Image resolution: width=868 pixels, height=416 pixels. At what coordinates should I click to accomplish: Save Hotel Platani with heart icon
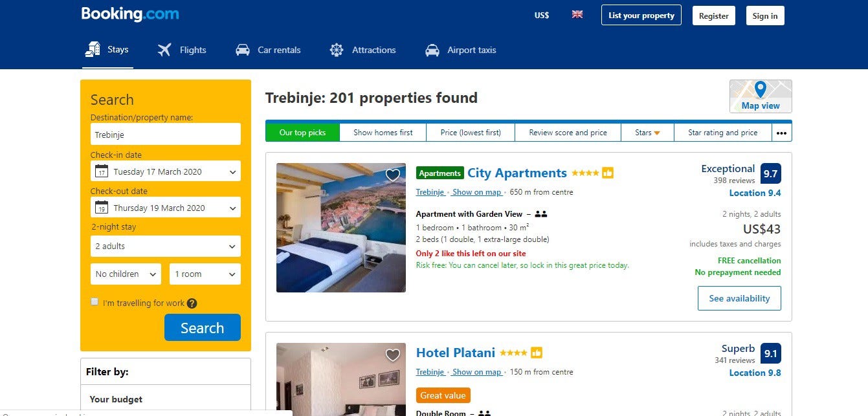point(392,355)
